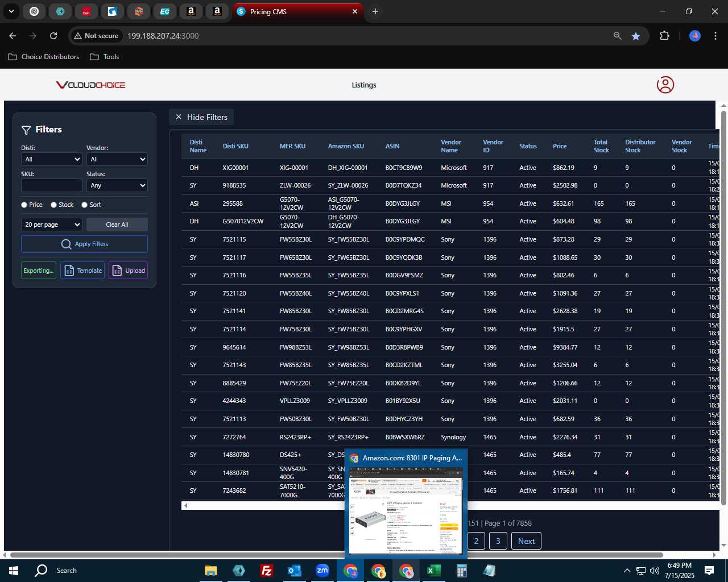Go back to the previous page
Screen dimensions: 728x582
pyautogui.click(x=13, y=36)
